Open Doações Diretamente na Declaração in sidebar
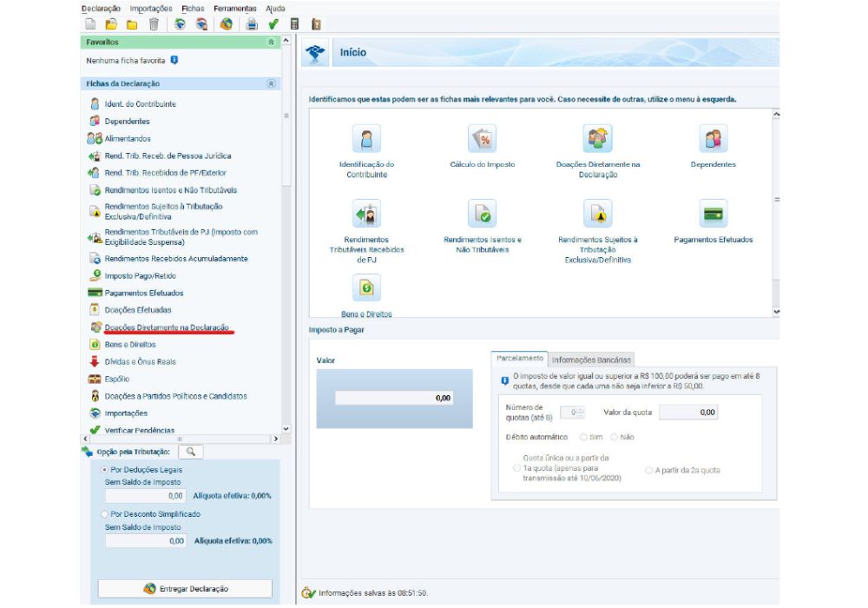Screen dimensions: 868x608 pyautogui.click(x=166, y=327)
